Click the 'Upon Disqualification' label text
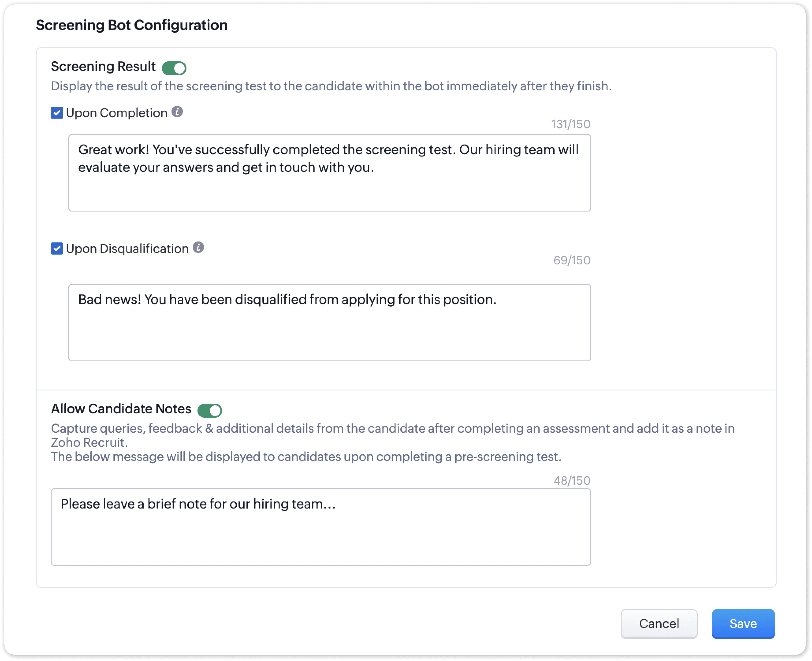Viewport: 812px width, 661px height. coord(127,249)
